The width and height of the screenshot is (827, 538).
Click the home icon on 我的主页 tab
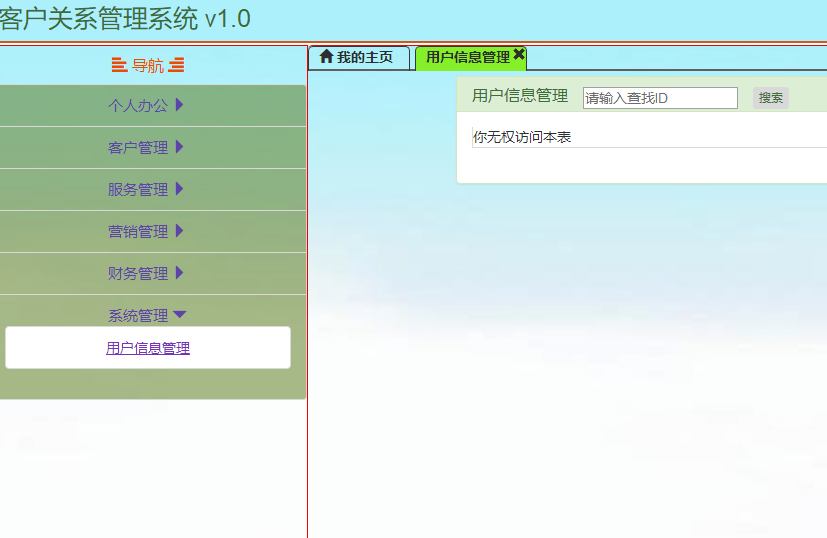326,56
